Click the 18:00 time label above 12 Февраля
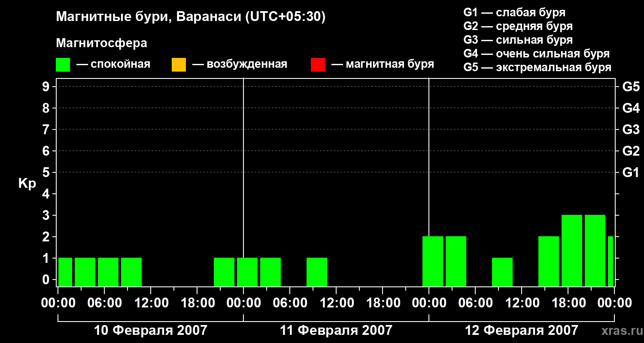The height and width of the screenshot is (343, 644). [x=568, y=303]
